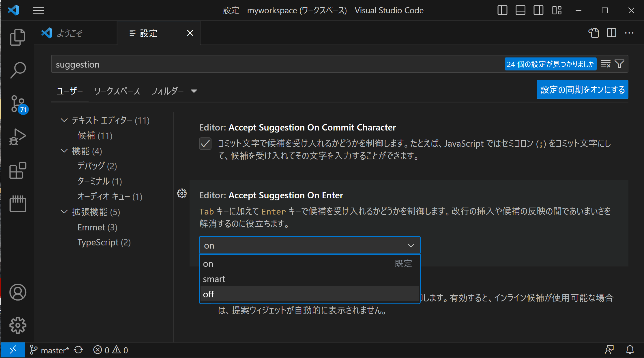Close the 設定 tab
This screenshot has height=358, width=644.
tap(190, 33)
